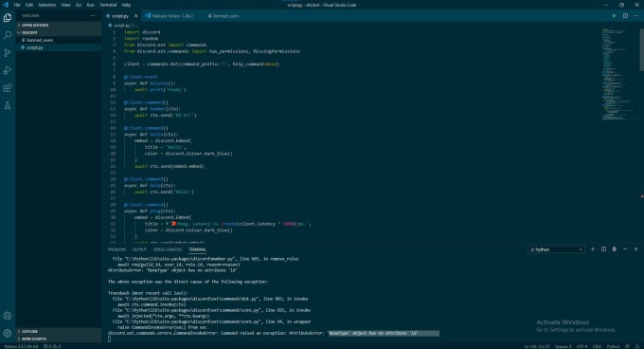Open the Accounts icon in activity bar
The width and height of the screenshot is (644, 349).
[x=8, y=316]
